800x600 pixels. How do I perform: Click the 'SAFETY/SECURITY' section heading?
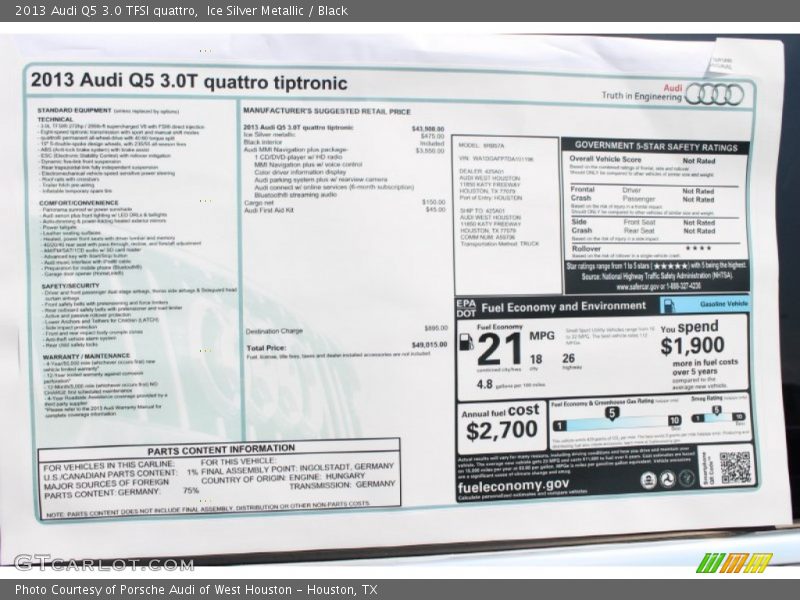click(x=70, y=286)
